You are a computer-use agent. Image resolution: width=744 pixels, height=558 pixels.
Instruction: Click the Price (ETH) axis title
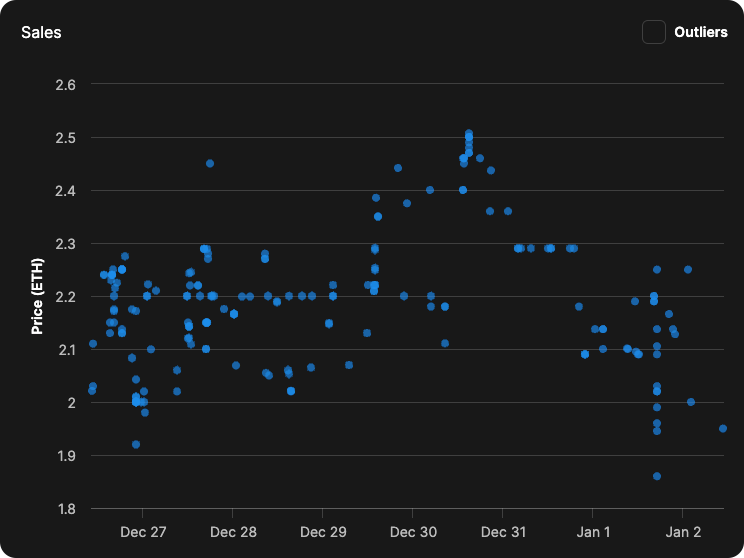click(x=38, y=296)
